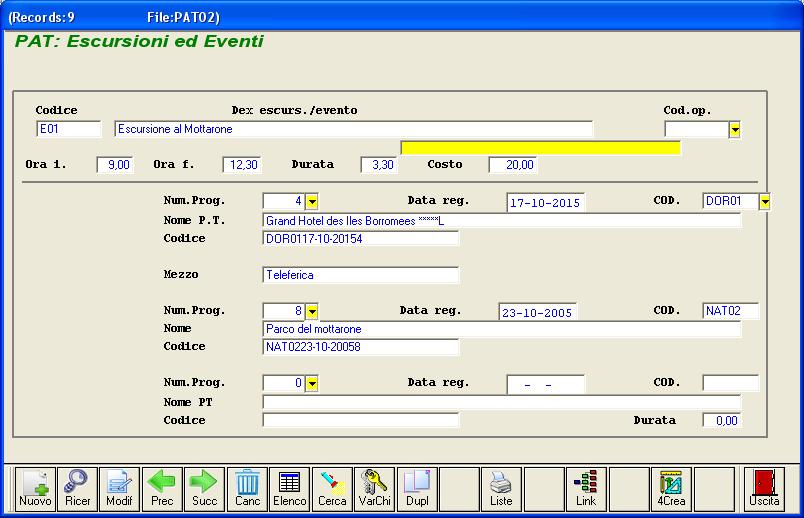
Task: Open the VarChi keys icon
Action: [x=375, y=489]
